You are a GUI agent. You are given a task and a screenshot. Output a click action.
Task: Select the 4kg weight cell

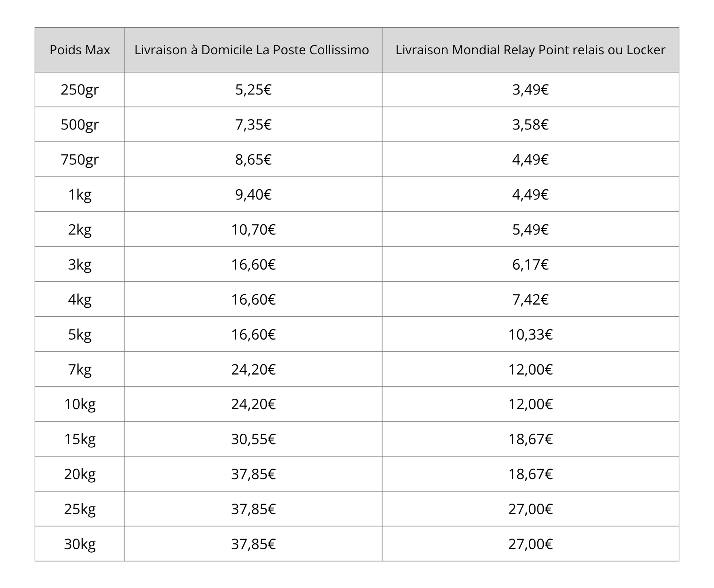(x=80, y=299)
